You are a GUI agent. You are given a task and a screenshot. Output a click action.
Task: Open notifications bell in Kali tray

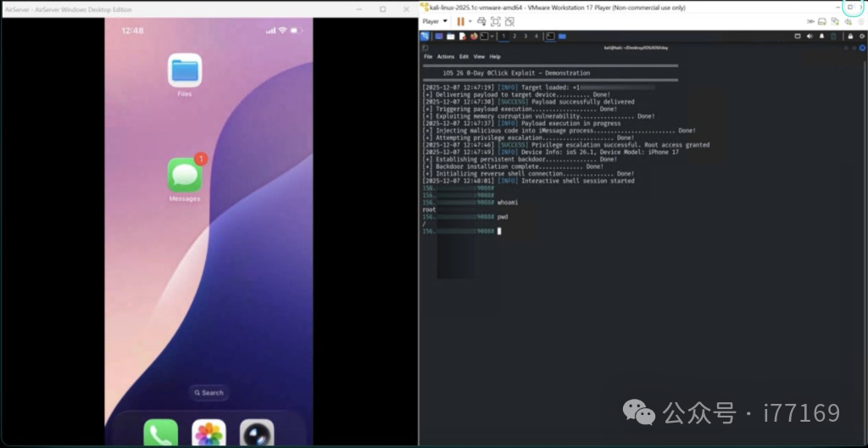click(x=821, y=36)
